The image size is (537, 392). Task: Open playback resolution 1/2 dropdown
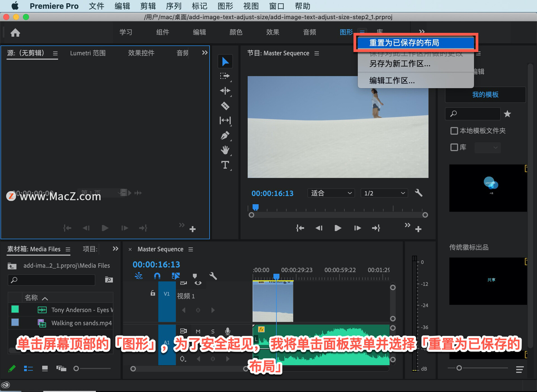pyautogui.click(x=384, y=193)
